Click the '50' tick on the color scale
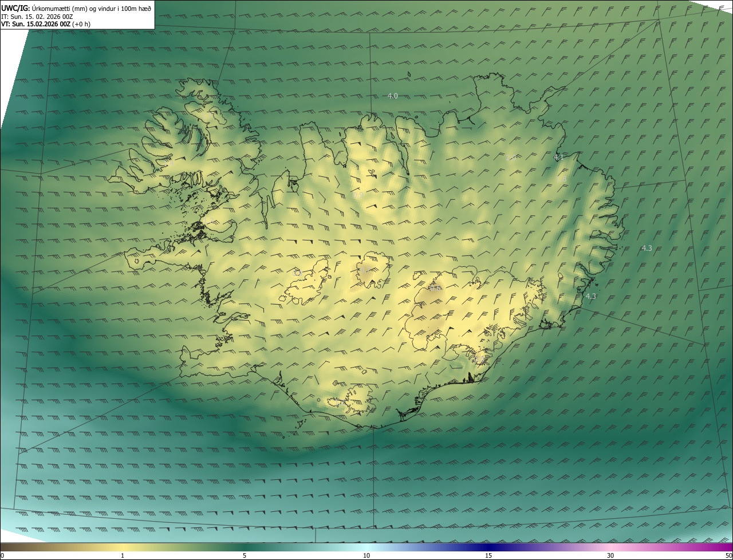 click(729, 556)
